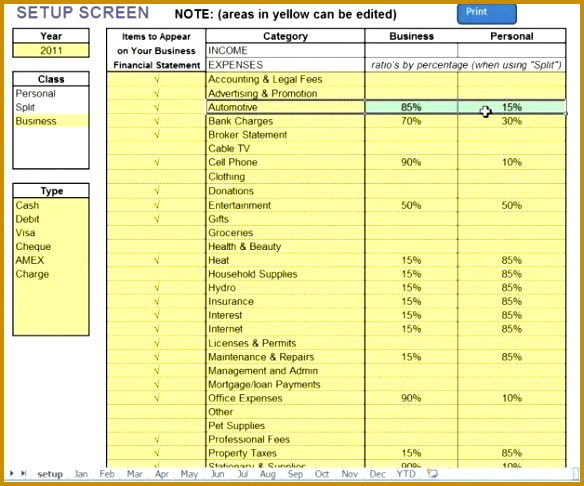Toggle checkmark for Advertising & Promotion
Viewport: 584px width, 486px height.
pyautogui.click(x=156, y=93)
